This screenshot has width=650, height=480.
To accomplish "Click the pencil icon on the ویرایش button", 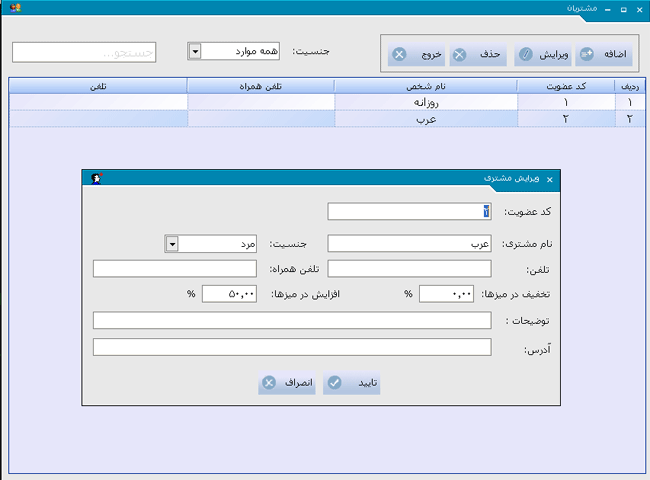I will pyautogui.click(x=526, y=54).
